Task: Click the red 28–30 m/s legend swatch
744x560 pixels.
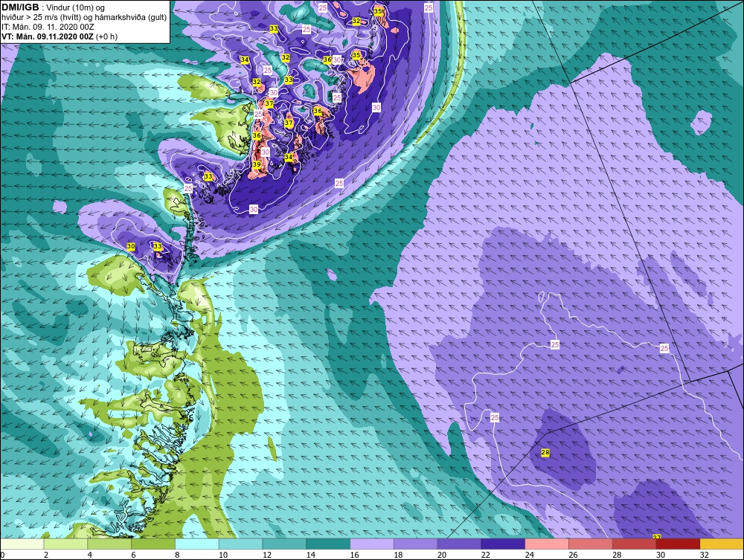Action: (x=635, y=544)
